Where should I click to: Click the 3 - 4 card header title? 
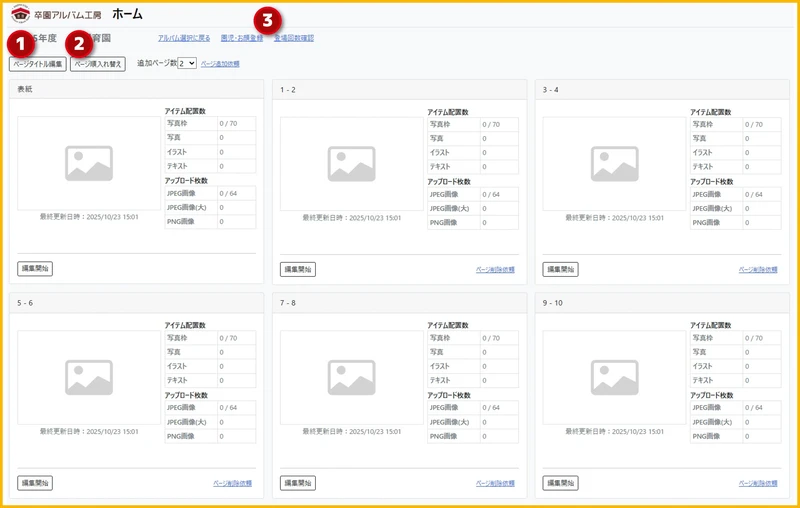coord(551,90)
